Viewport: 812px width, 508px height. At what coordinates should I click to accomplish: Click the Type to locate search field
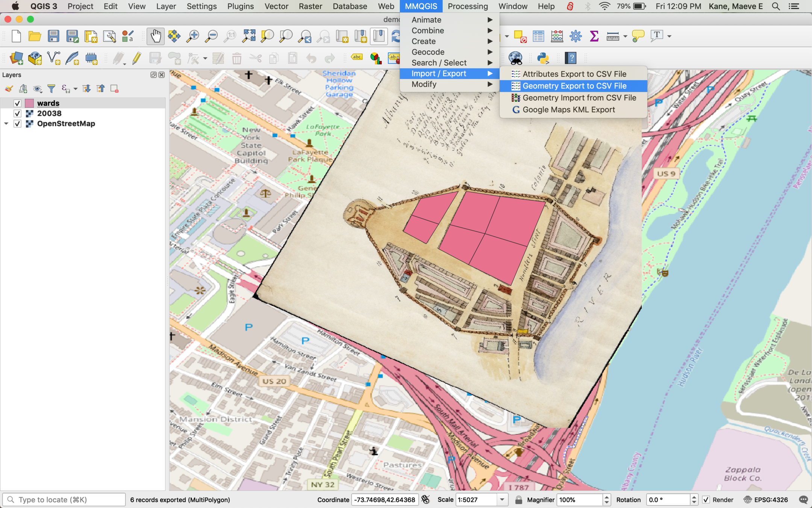[64, 500]
